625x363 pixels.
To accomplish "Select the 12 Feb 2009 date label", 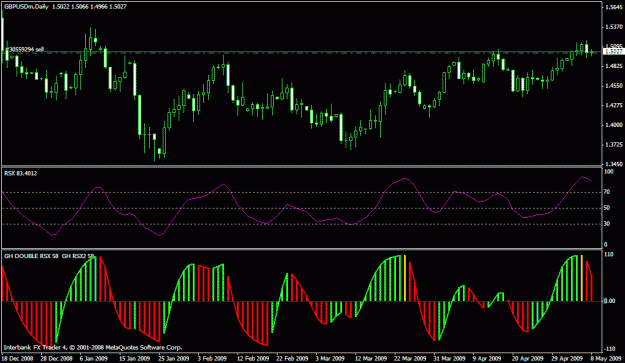I will tap(253, 358).
